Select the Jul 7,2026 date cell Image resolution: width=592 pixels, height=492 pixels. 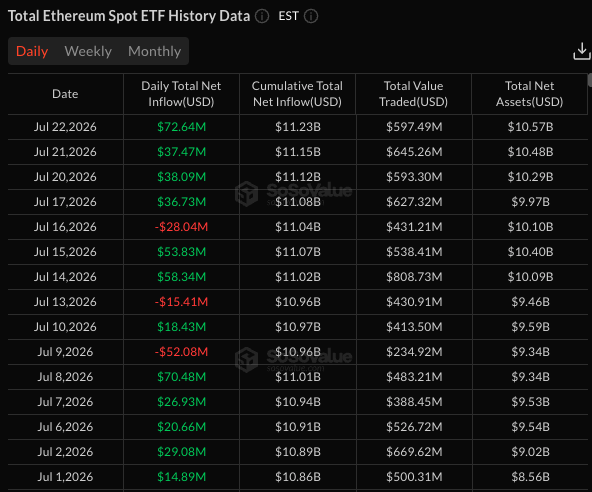coord(65,402)
